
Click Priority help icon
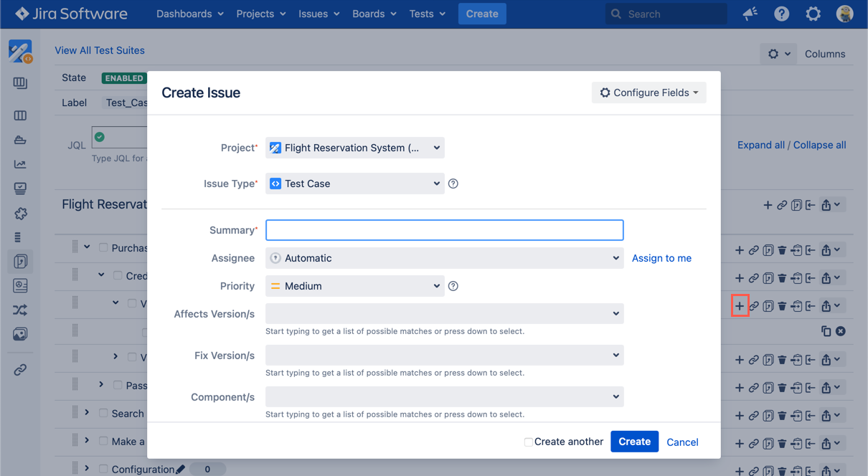pyautogui.click(x=453, y=286)
